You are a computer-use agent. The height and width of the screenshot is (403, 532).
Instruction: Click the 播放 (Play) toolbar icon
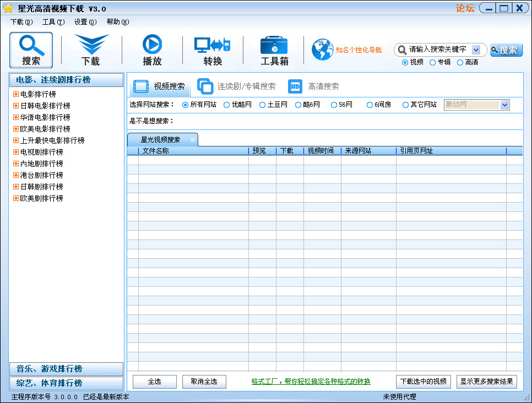tap(153, 50)
